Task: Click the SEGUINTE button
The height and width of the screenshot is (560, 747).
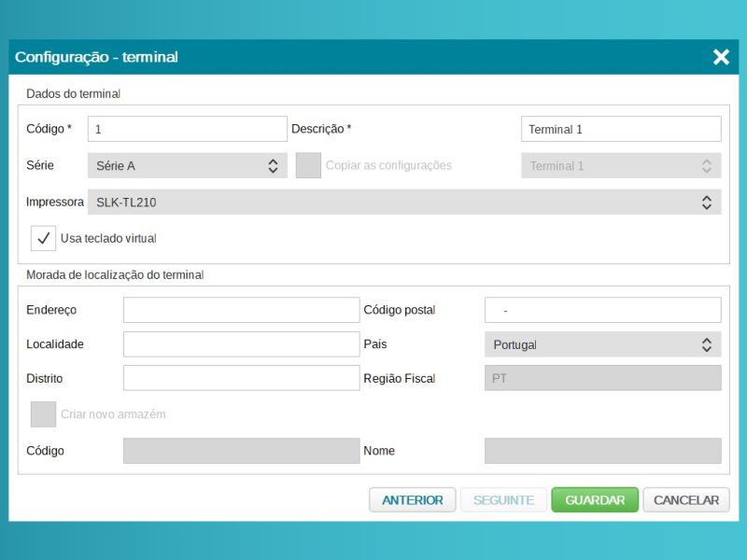Action: [503, 500]
